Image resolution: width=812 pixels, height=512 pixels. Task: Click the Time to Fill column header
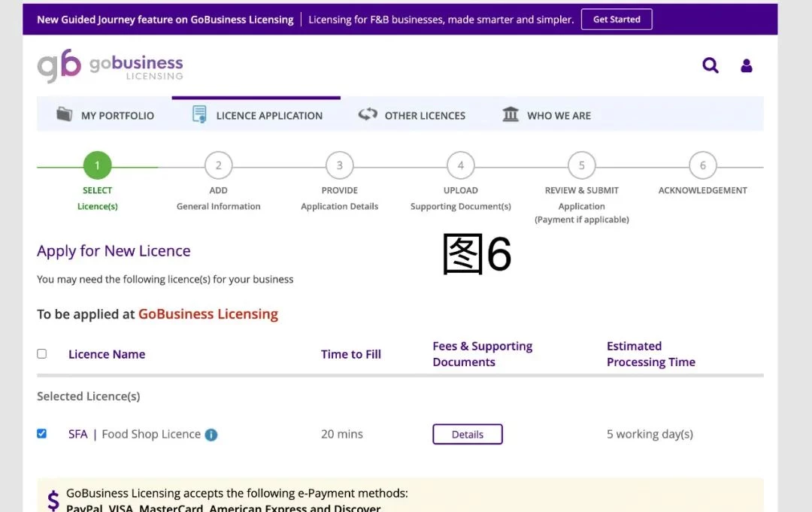click(x=350, y=354)
